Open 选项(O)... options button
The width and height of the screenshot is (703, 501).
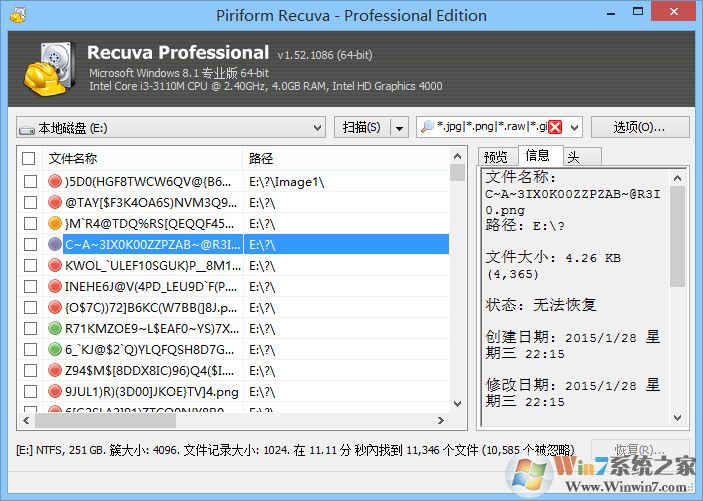pyautogui.click(x=639, y=127)
